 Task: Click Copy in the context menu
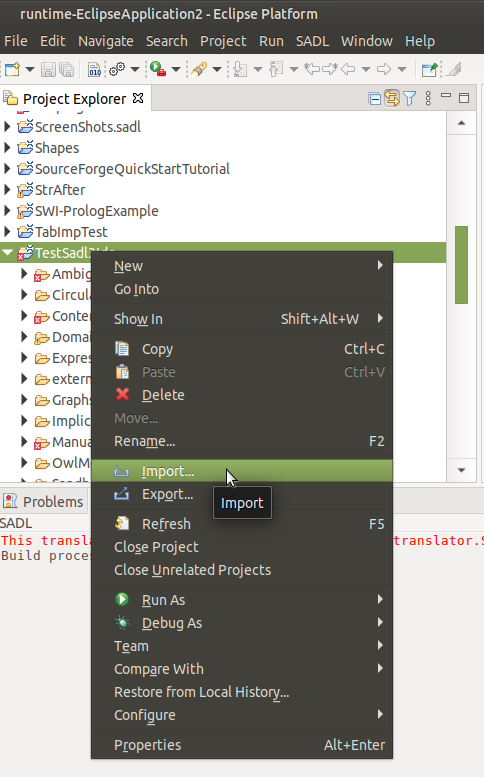[x=242, y=349]
